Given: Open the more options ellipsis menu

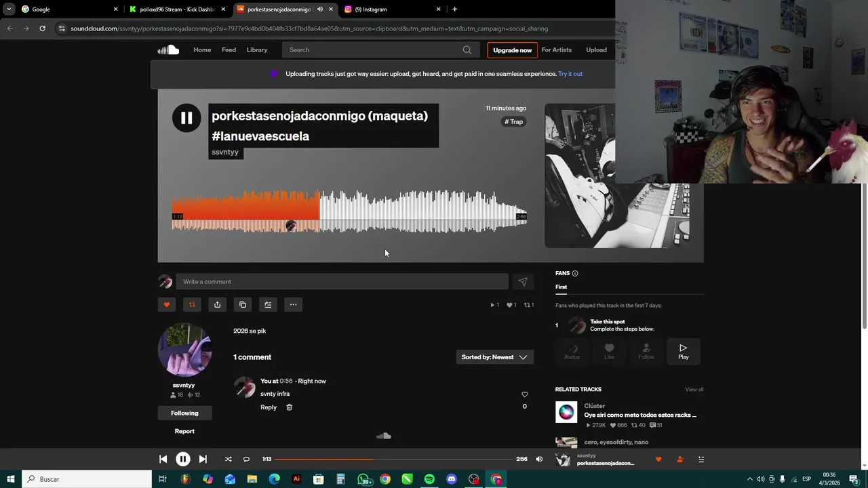Looking at the screenshot, I should click(293, 304).
